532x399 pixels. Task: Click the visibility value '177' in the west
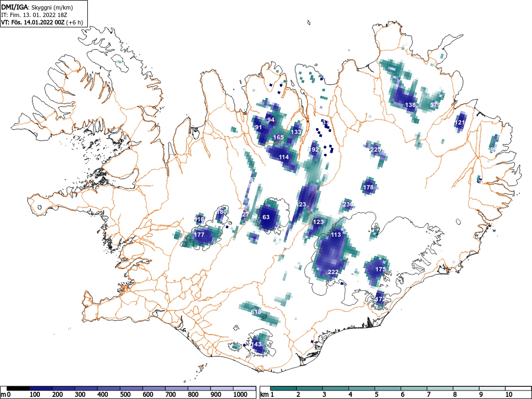click(x=199, y=235)
